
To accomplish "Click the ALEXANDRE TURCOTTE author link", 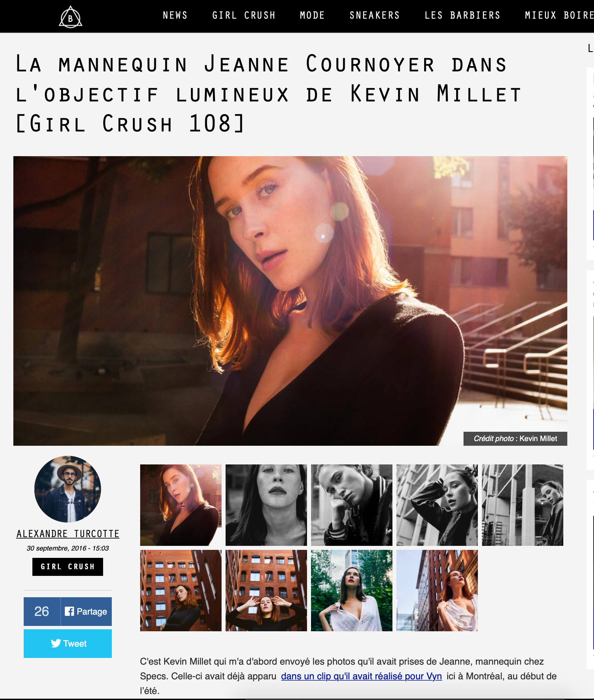I will pos(68,534).
